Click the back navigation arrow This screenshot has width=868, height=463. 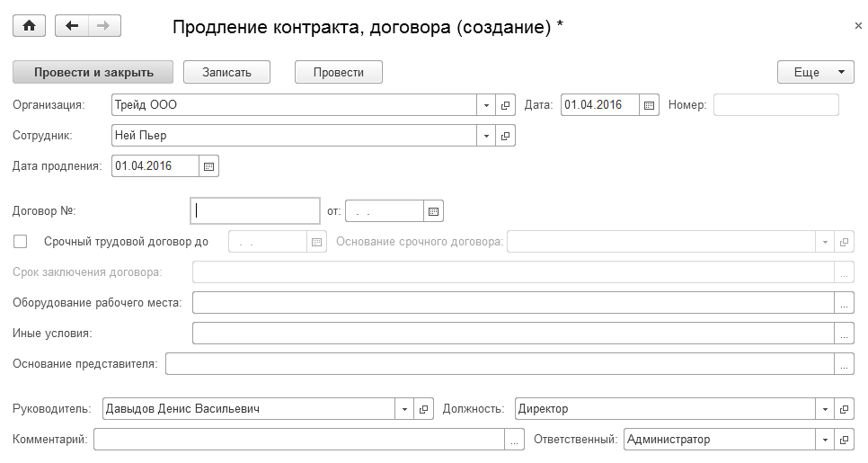pos(72,26)
